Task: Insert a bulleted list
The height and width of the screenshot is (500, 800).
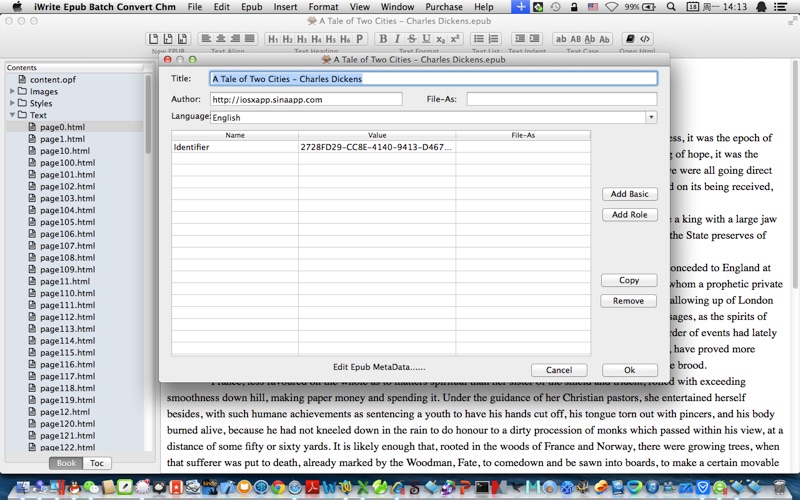Action: click(479, 39)
